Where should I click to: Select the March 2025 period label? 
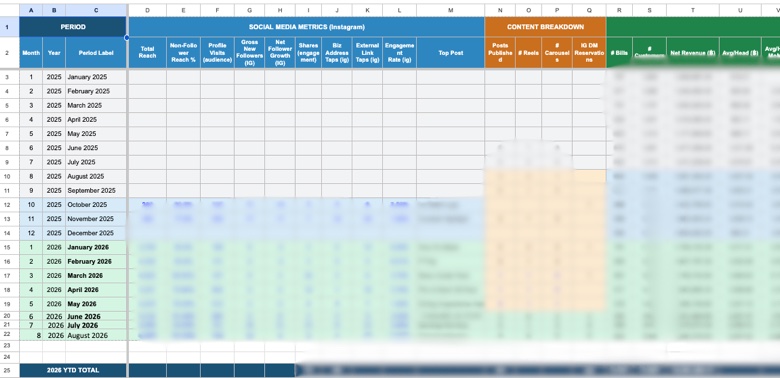click(x=96, y=105)
